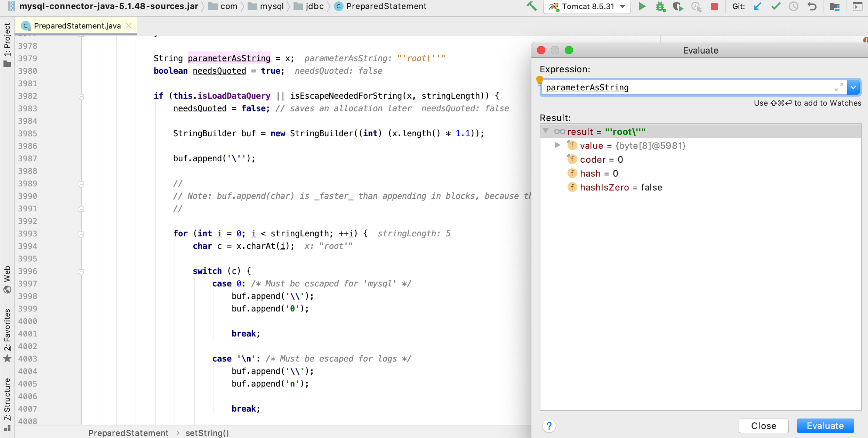Run the Tomcat configuration with the green play icon
The image size is (868, 438).
tap(642, 6)
